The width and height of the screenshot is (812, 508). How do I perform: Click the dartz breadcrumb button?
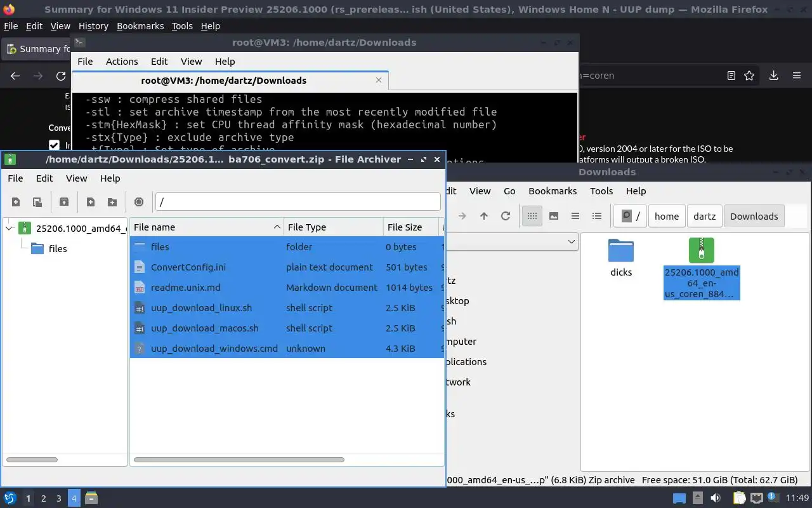704,216
